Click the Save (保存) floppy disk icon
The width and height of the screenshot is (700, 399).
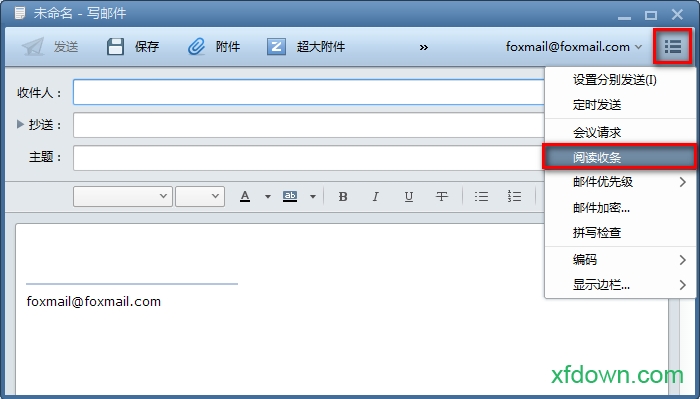(x=115, y=46)
